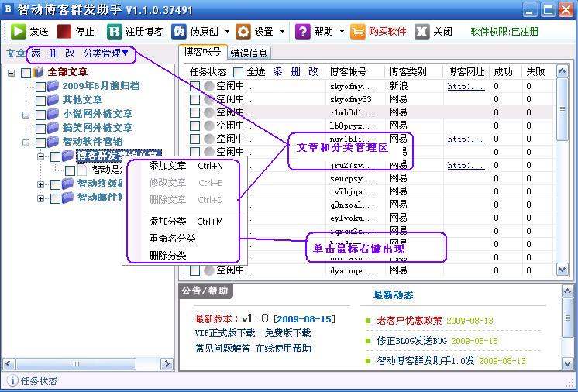Click the green Send (发送) play icon
Image resolution: width=578 pixels, height=392 pixels.
tap(19, 32)
